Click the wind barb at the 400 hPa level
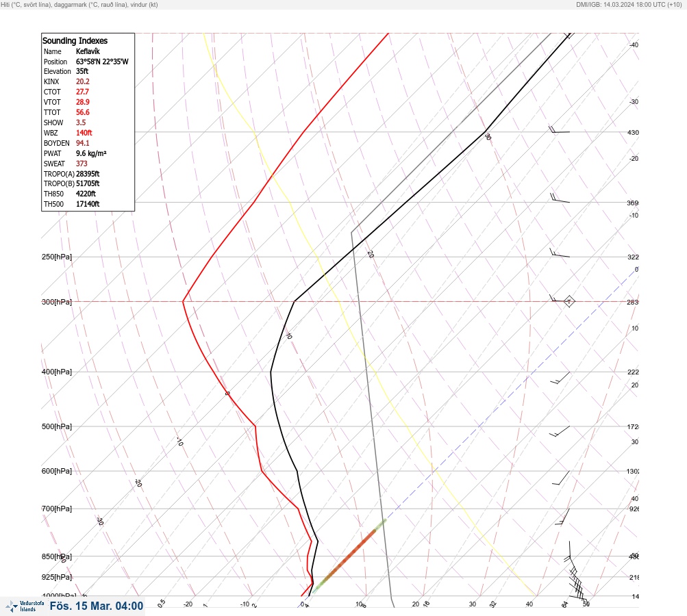Viewport: 687px width, 616px height. click(x=560, y=378)
